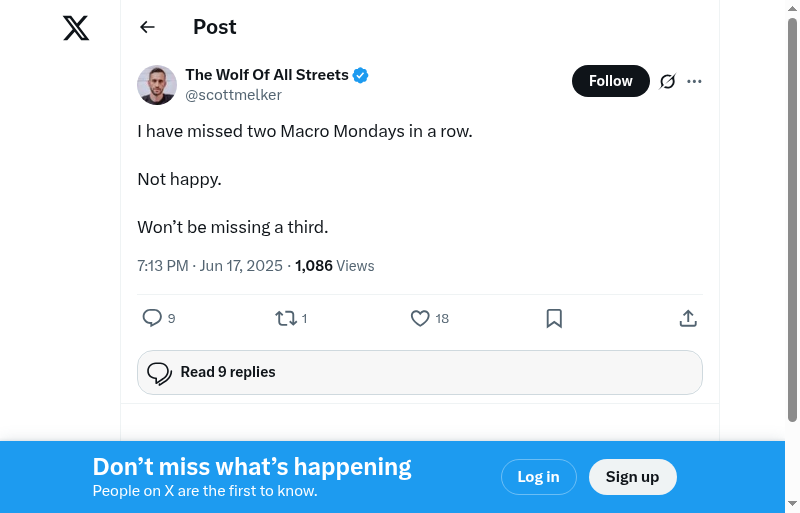Click the reply speech bubble icon
800x513 pixels.
(x=152, y=318)
